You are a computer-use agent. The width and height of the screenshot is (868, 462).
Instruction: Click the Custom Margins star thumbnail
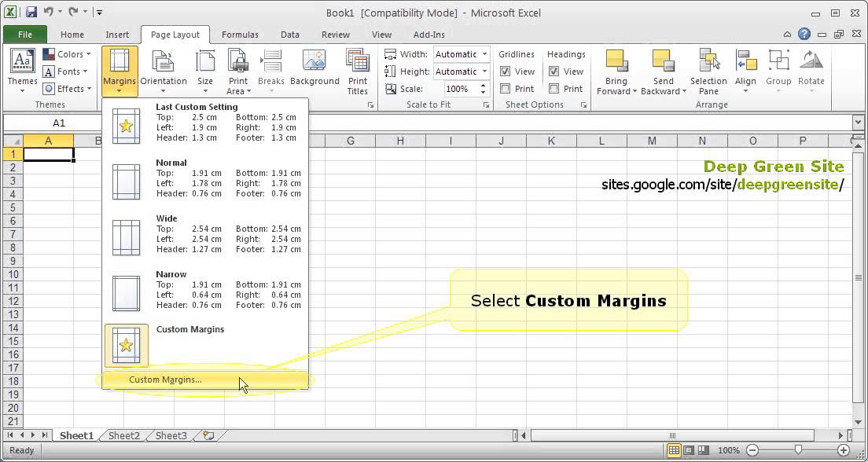click(x=127, y=345)
